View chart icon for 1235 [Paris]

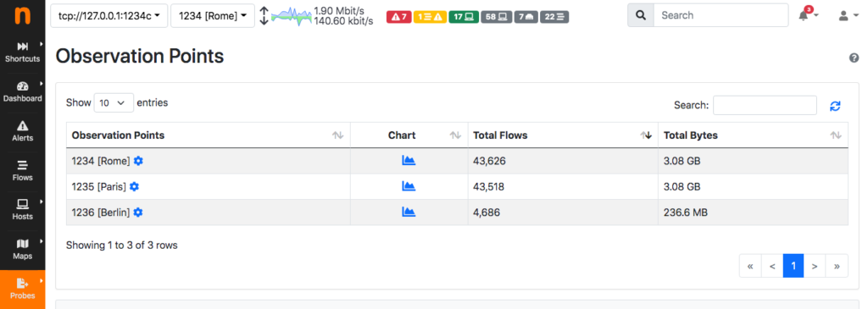click(x=409, y=186)
